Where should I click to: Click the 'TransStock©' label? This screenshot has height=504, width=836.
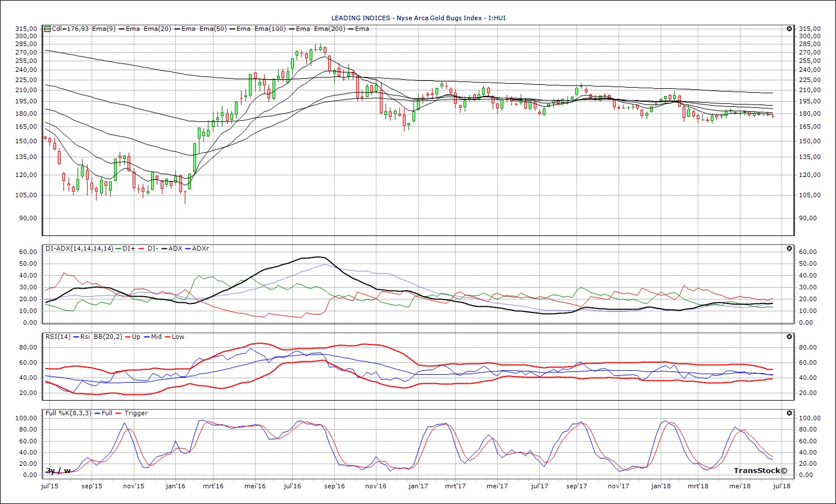(761, 471)
